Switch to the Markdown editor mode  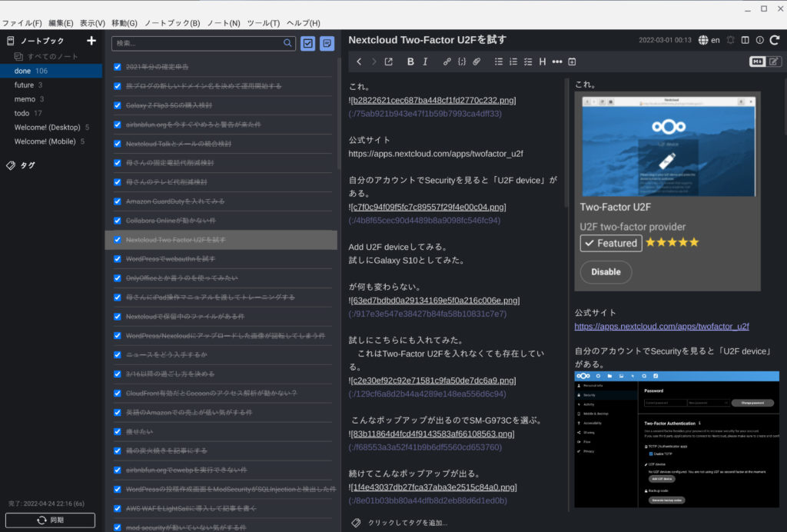click(757, 62)
